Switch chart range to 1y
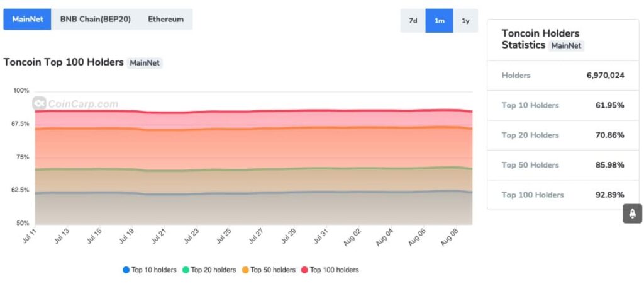The image size is (644, 286). [x=465, y=21]
